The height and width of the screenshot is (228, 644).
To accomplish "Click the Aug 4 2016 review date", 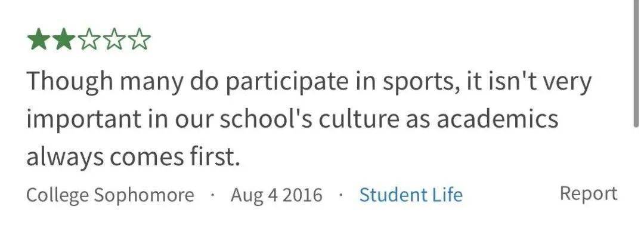I will coord(277,195).
